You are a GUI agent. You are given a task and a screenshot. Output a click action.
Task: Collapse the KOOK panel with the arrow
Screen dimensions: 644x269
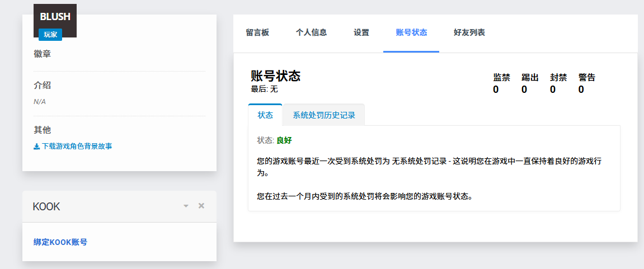186,206
